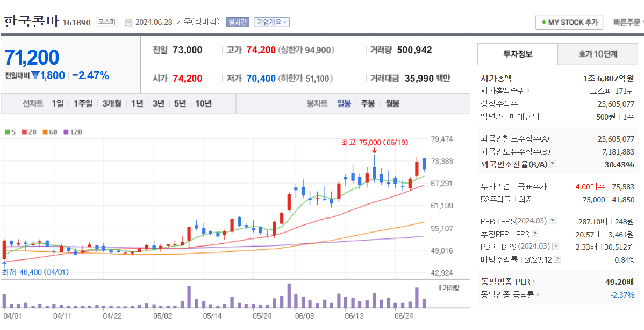Select the 5년 line chart period
Viewport: 644px width, 330px height.
180,104
